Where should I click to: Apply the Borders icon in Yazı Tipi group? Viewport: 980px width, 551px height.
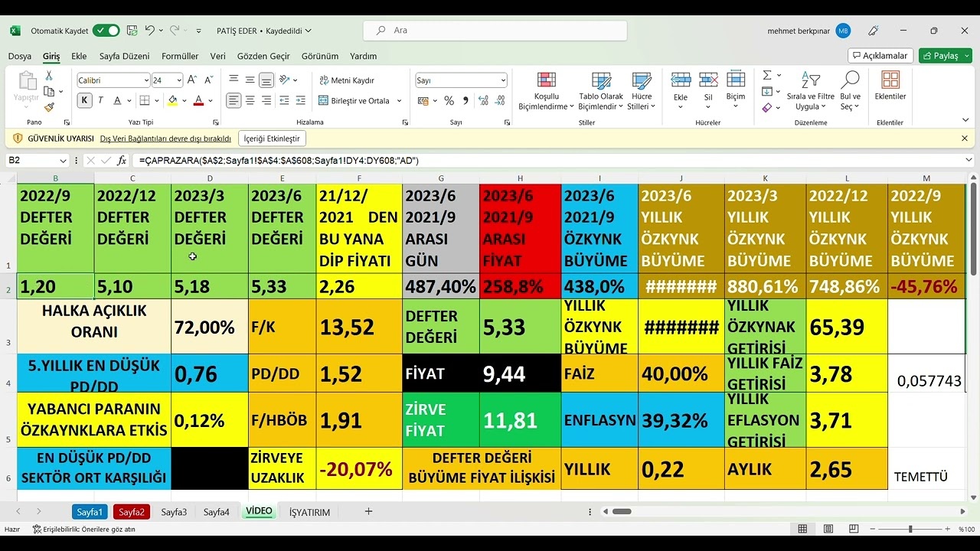coord(144,100)
